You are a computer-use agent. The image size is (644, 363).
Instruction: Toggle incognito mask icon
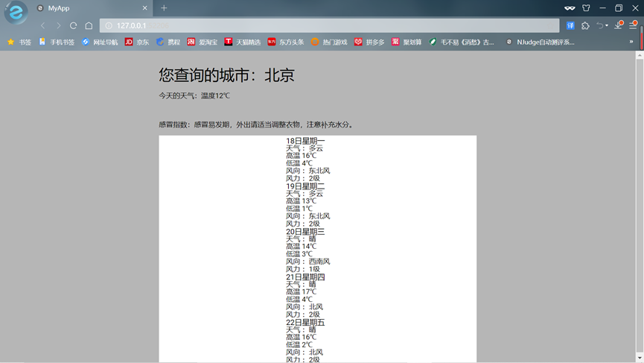pos(570,7)
